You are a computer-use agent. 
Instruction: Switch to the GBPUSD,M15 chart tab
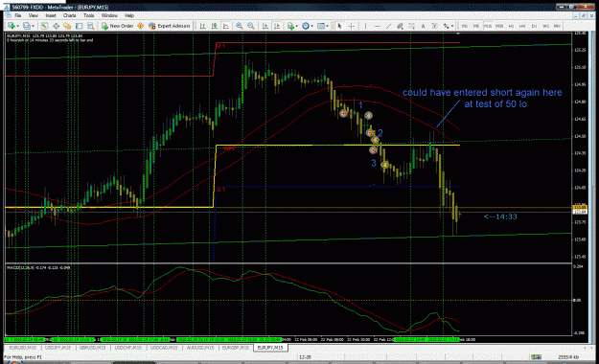[92, 348]
